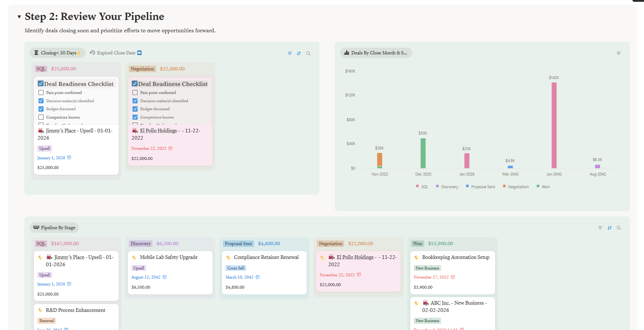
Task: Check Pain point confirmed in SQL card
Action: point(41,92)
